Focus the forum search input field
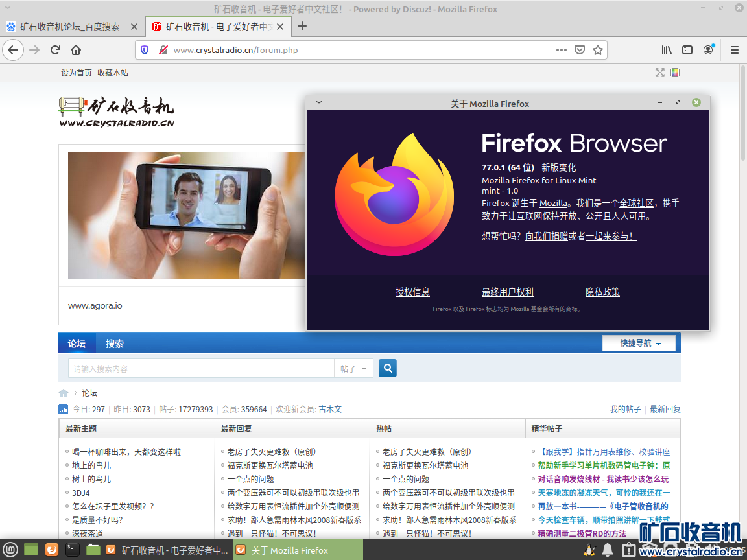 pyautogui.click(x=201, y=369)
